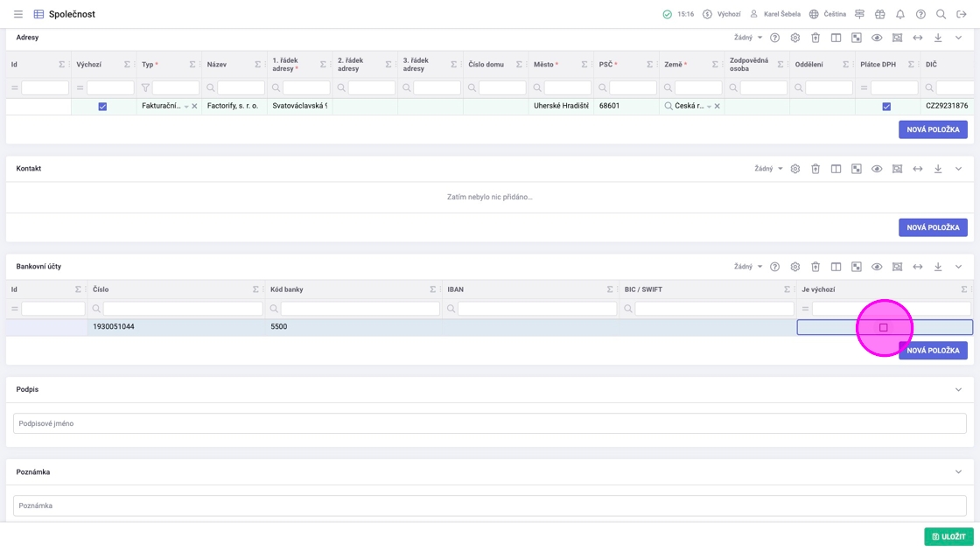Click NOVÁ POLOŽKA under Kontakt
Image resolution: width=980 pixels, height=551 pixels.
(933, 227)
